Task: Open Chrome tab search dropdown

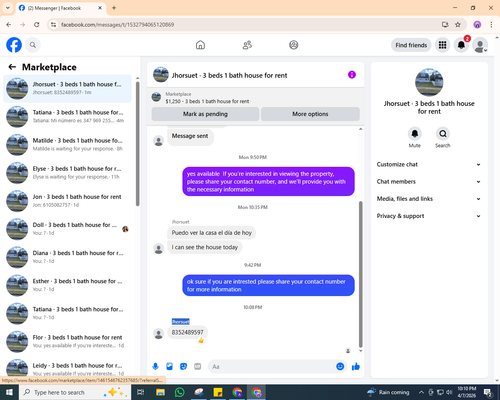Action: click(8, 8)
